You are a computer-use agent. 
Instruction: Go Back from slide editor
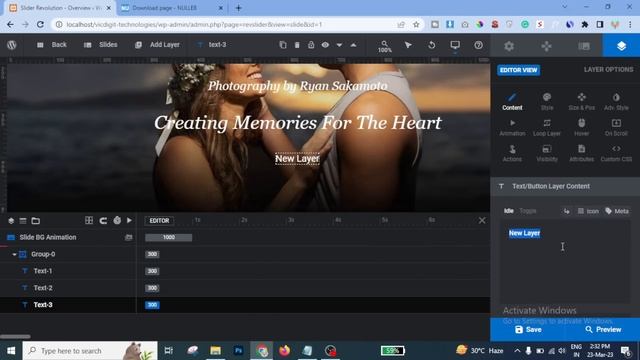[52, 45]
